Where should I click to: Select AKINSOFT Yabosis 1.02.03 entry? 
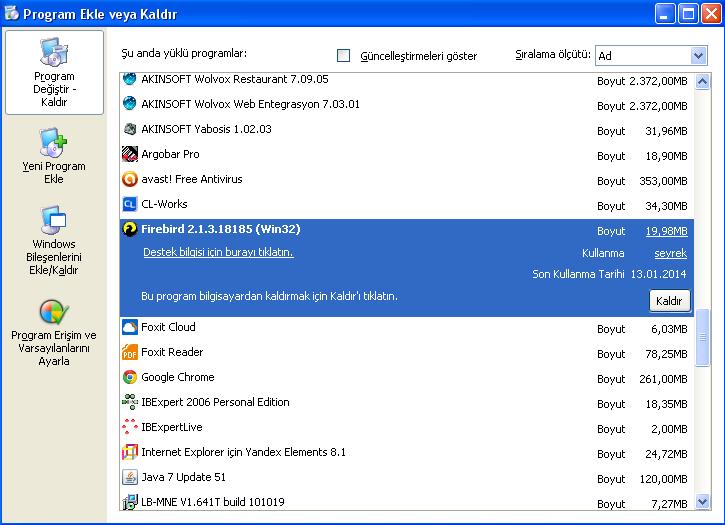(x=406, y=129)
